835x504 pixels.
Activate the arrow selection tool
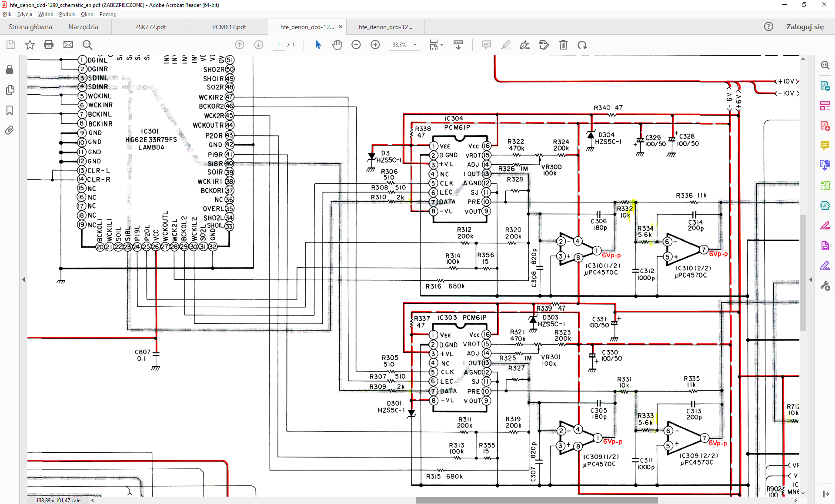click(x=318, y=45)
